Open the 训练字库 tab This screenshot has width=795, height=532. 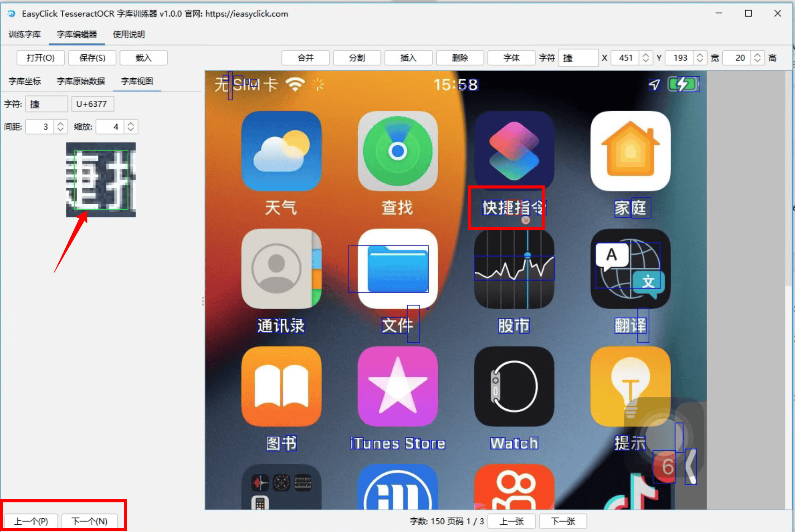[24, 35]
